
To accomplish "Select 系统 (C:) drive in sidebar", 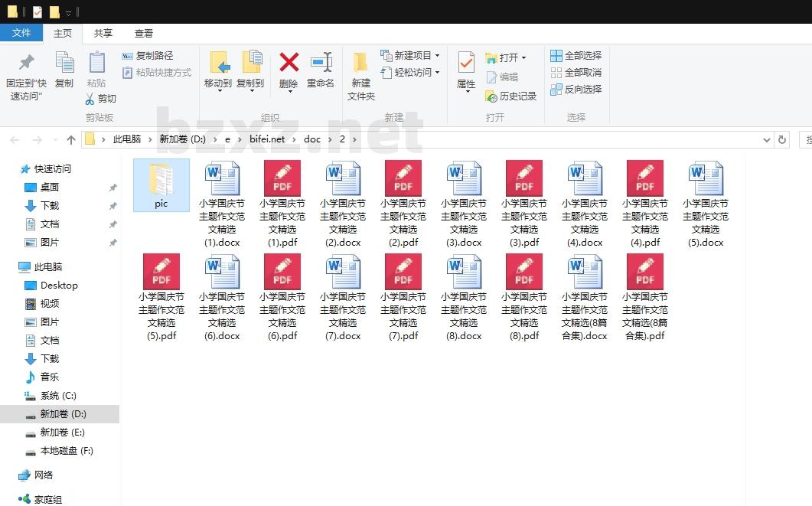I will 58,396.
